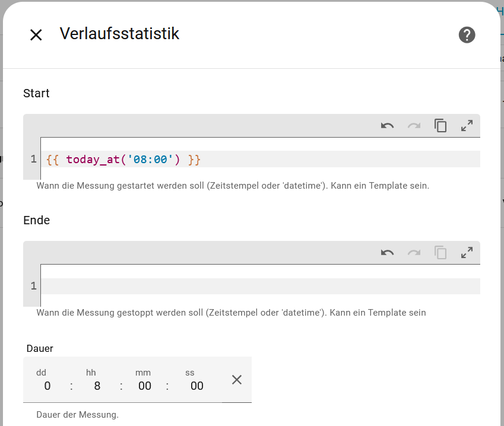Select the Dauer hours (hh) field

[97, 386]
